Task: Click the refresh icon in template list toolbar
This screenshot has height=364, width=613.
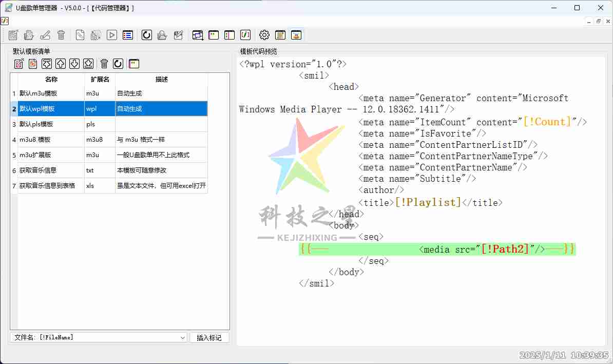Action: pyautogui.click(x=118, y=64)
